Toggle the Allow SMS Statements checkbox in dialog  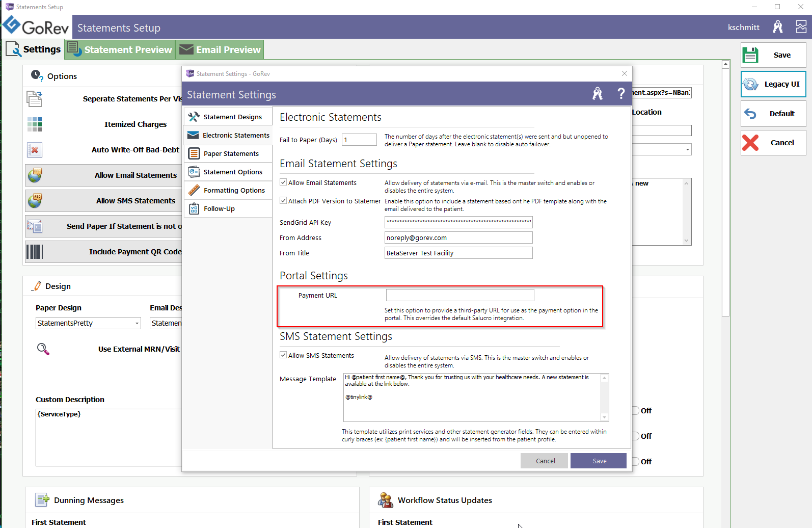(283, 355)
